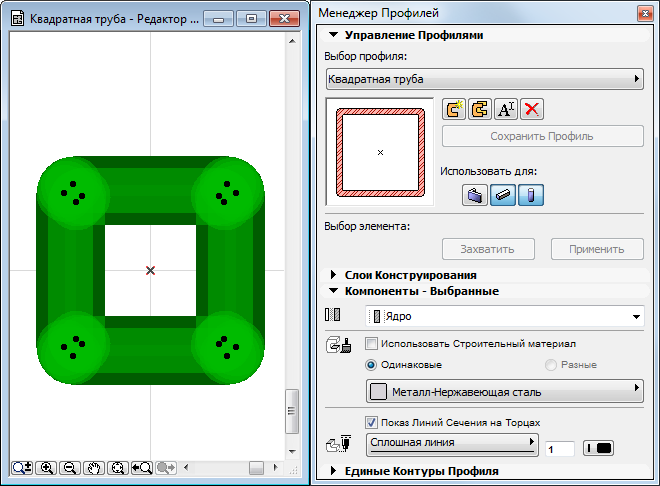660x486 pixels.
Task: Click the Zoom Out icon
Action: [70, 467]
